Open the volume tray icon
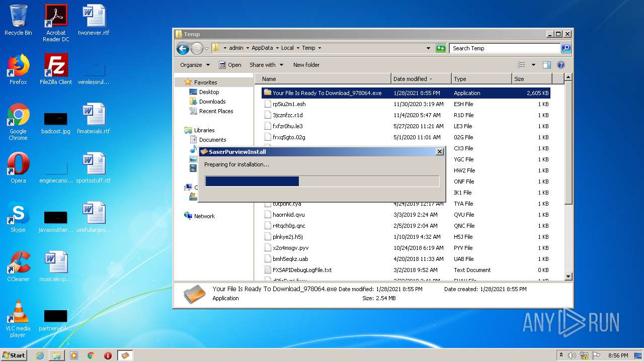The image size is (644, 362). tap(572, 355)
